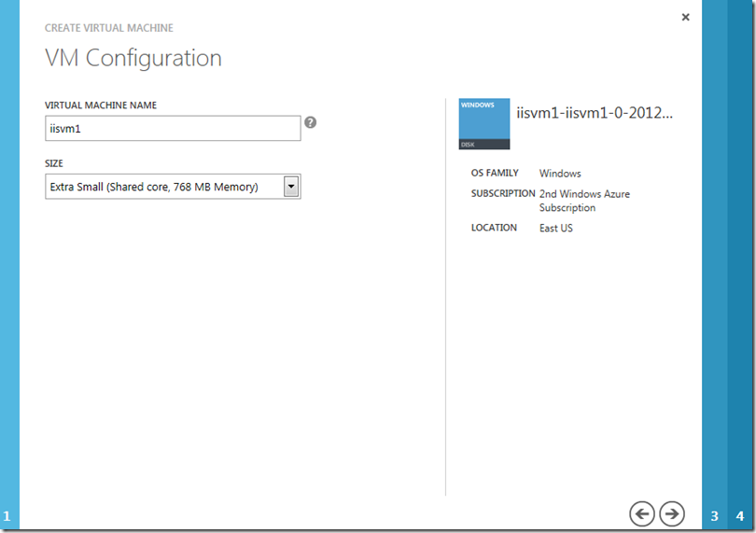Jump to wizard step 4
The image size is (756, 533).
coord(740,516)
